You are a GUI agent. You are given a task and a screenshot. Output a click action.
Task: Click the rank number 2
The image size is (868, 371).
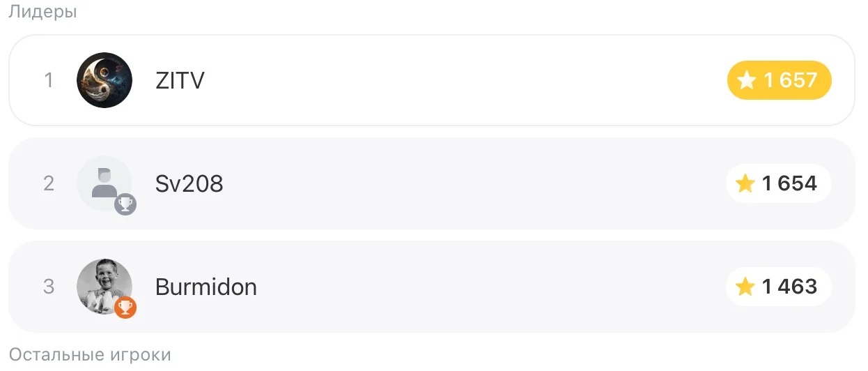coord(49,183)
